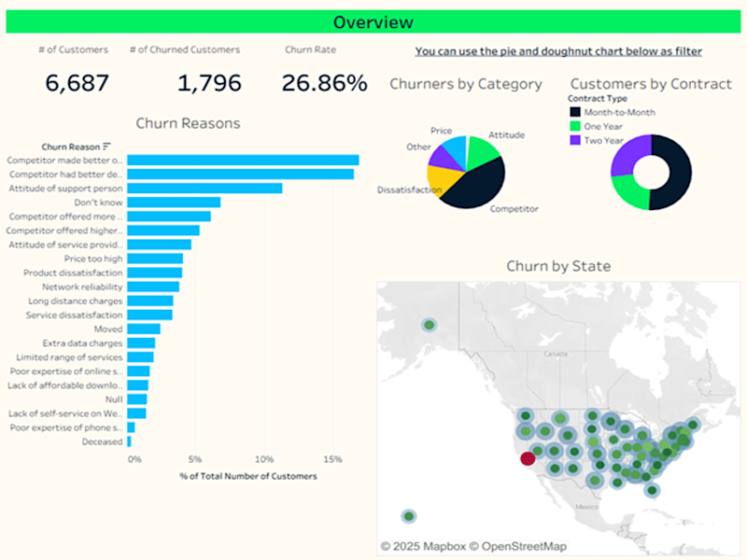Click the 'Month-to-Month' legend label
The height and width of the screenshot is (560, 747).
[619, 112]
